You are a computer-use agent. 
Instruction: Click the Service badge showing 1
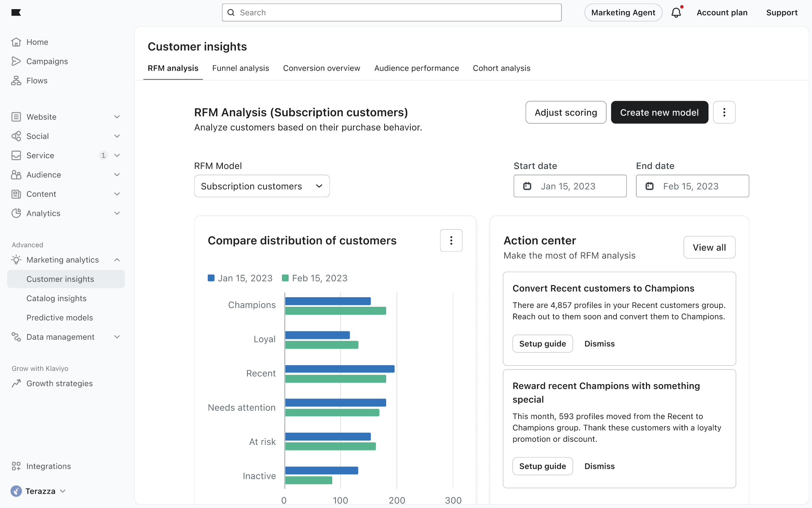[103, 155]
